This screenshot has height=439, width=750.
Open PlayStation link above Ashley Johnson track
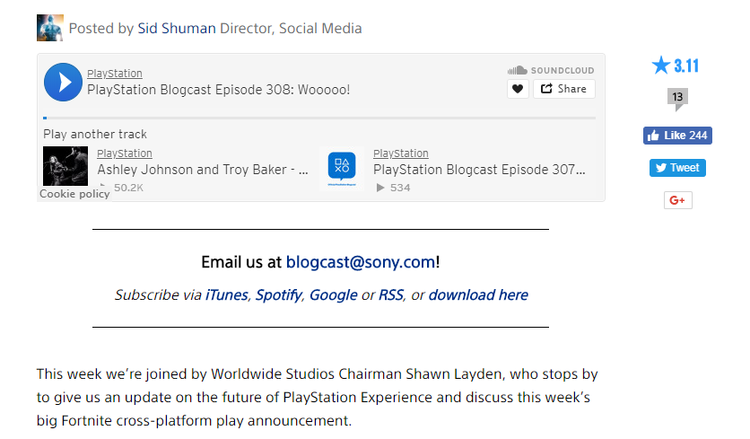pyautogui.click(x=124, y=153)
